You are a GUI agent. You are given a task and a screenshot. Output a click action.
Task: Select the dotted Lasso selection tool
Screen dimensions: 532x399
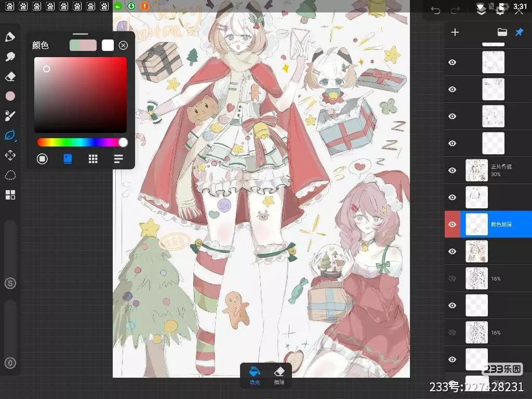click(10, 175)
